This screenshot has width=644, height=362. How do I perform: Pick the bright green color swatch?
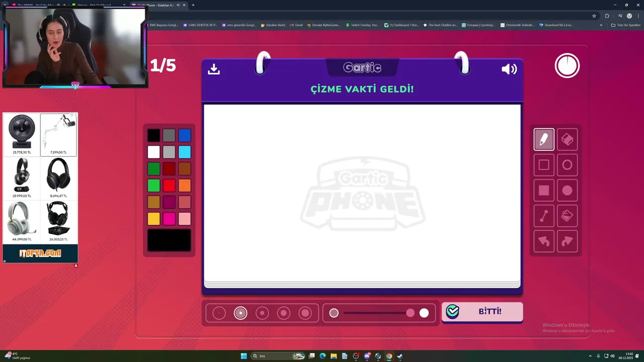pyautogui.click(x=153, y=186)
